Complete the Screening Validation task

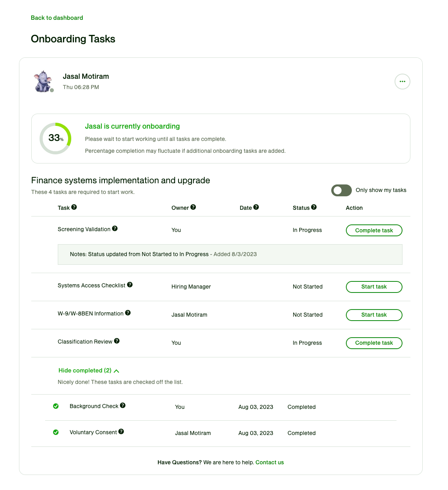click(374, 230)
